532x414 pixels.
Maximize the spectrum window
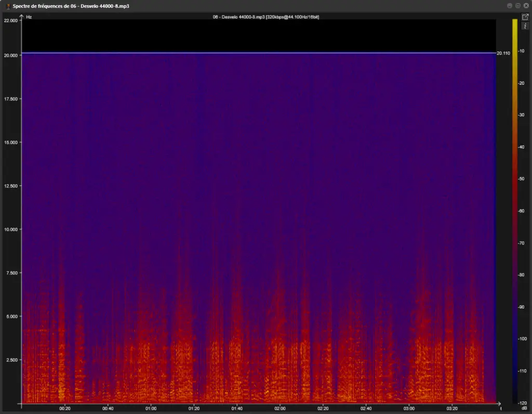(517, 5)
